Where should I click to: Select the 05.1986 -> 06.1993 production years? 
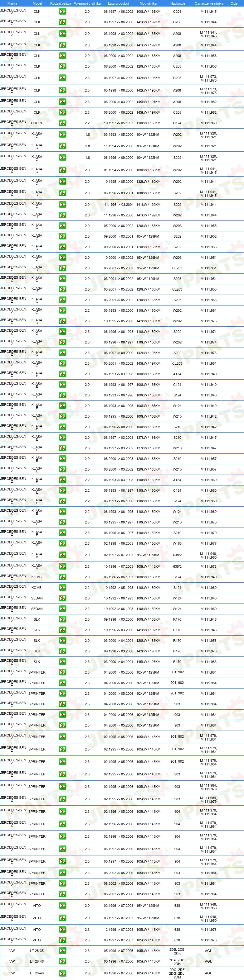click(x=119, y=577)
